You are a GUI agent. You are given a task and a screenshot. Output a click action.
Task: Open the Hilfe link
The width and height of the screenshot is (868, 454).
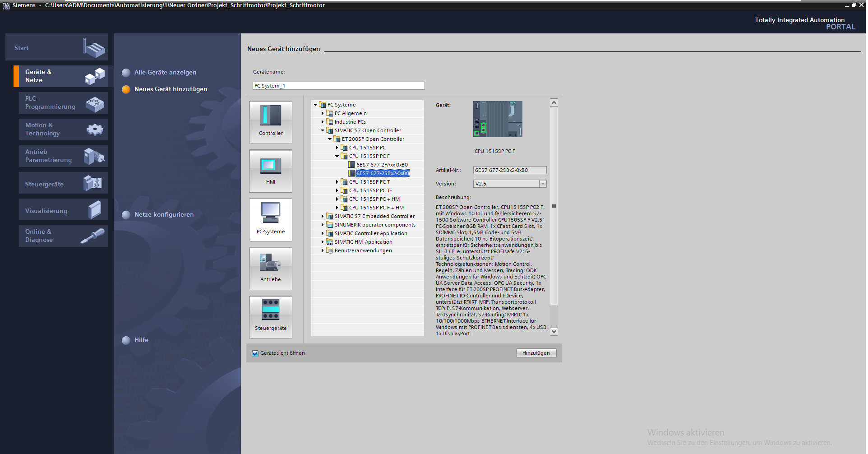click(141, 340)
